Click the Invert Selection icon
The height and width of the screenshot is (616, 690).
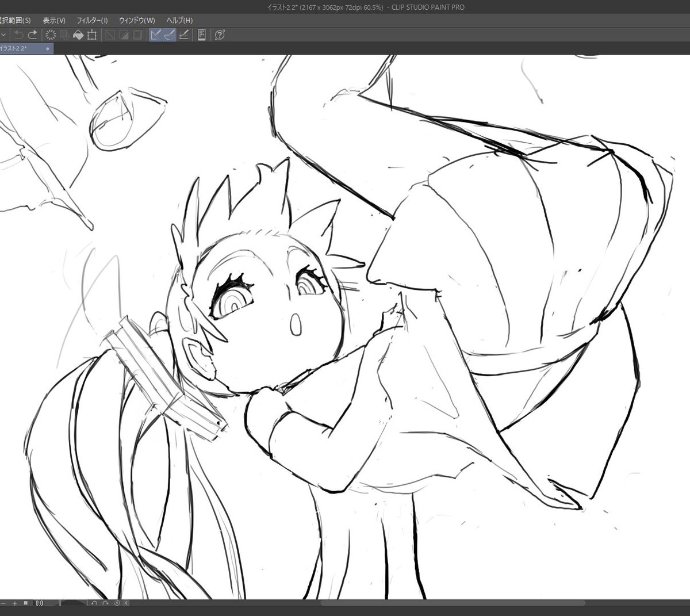pos(123,35)
